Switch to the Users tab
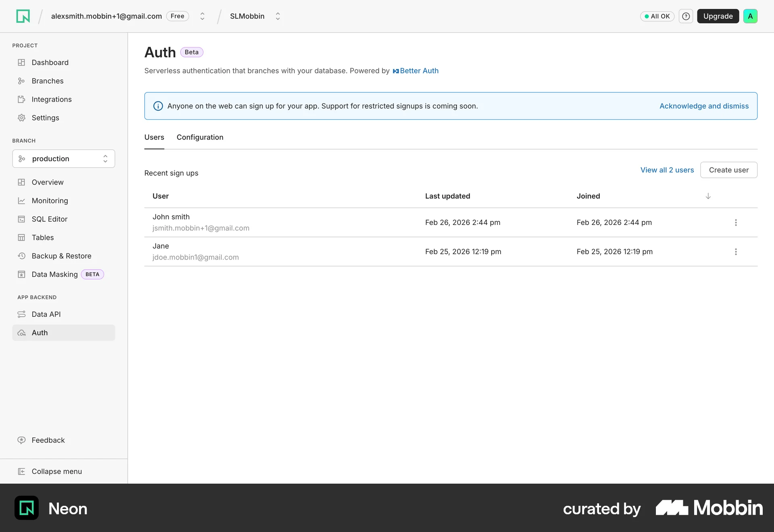The height and width of the screenshot is (532, 774). 154,137
